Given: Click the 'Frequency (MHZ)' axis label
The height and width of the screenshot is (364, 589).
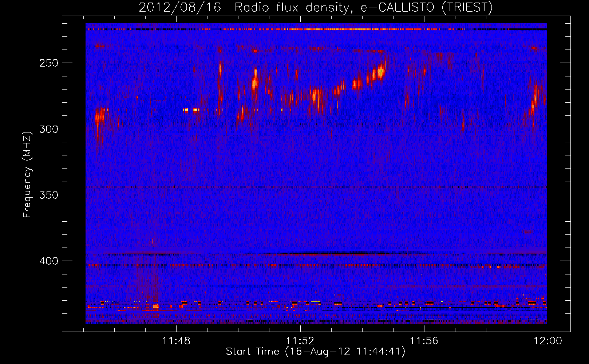Looking at the screenshot, I should tap(27, 175).
